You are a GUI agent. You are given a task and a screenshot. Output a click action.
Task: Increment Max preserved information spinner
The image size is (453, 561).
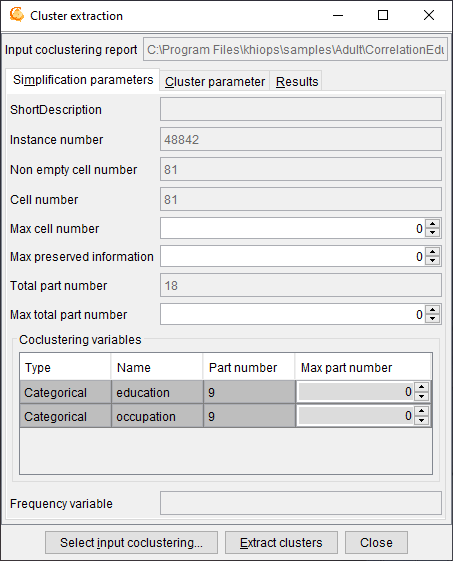(433, 252)
